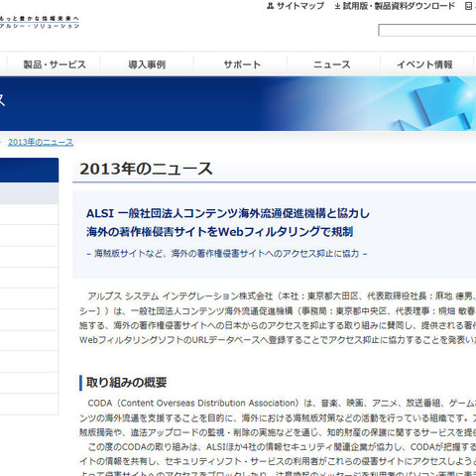Click the サイトマップ link
This screenshot has width=476, height=476.
click(x=300, y=6)
